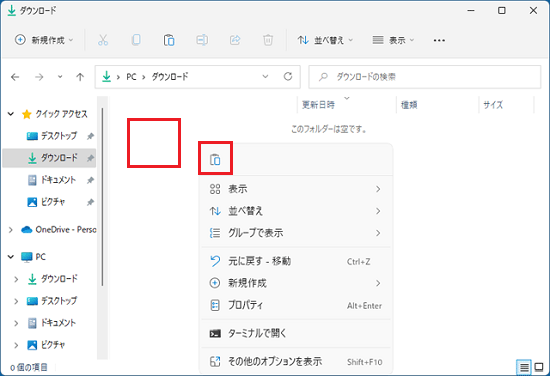Click the terminal icon beside ターミナルで開く

pyautogui.click(x=215, y=334)
